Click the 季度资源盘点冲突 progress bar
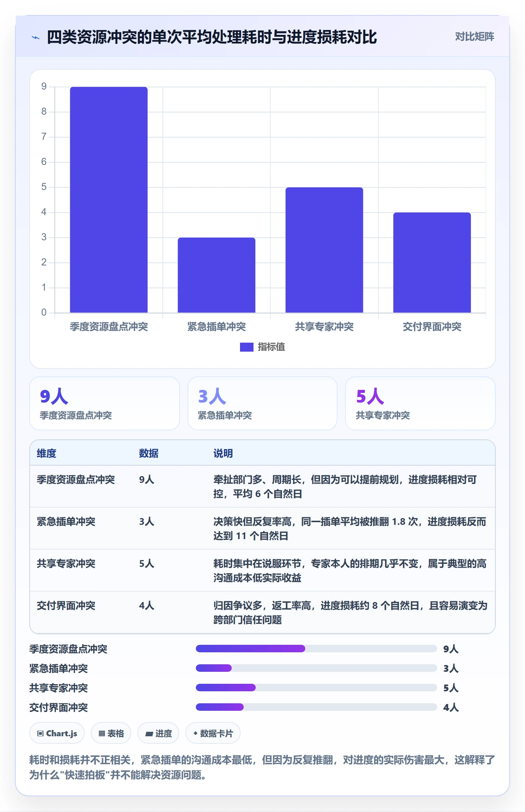 [316, 649]
